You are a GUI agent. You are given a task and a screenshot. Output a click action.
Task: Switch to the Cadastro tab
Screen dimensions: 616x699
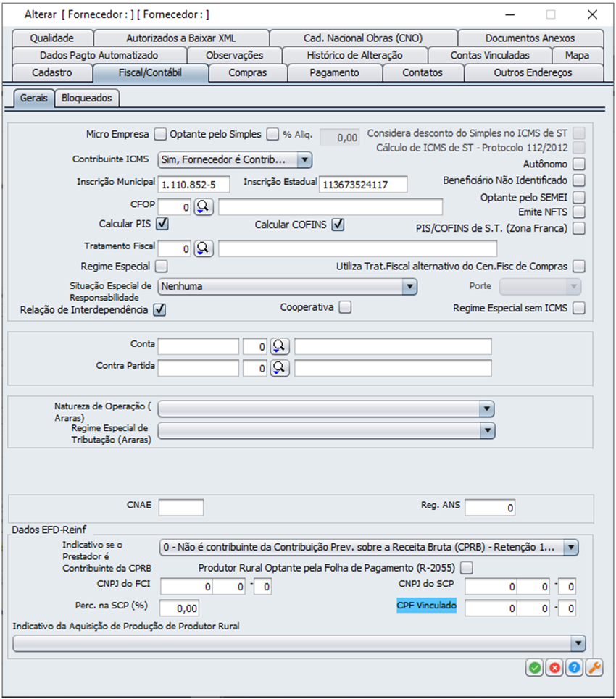[52, 72]
